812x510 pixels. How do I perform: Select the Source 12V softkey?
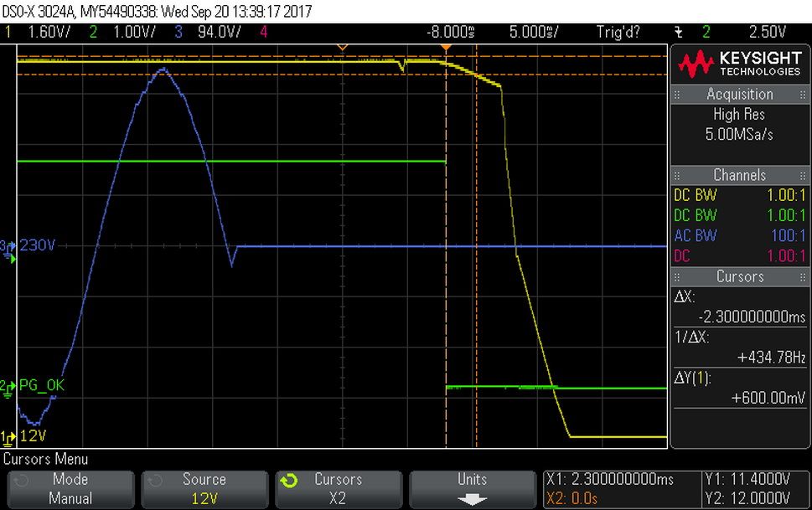[x=204, y=489]
